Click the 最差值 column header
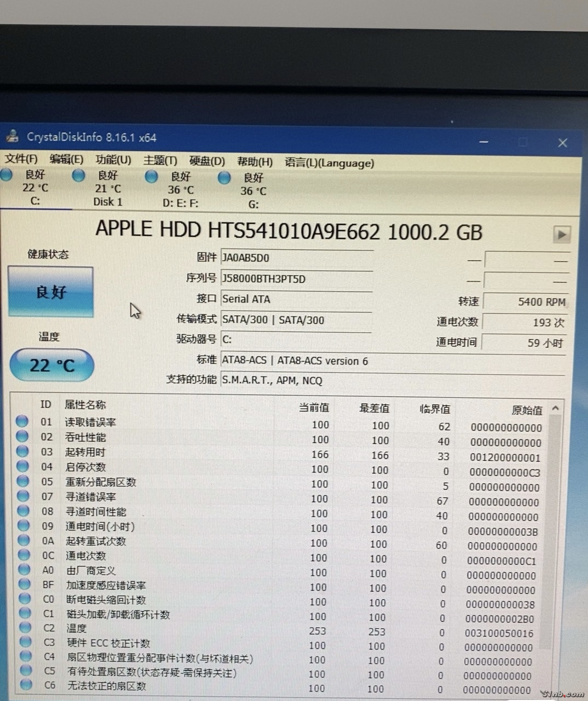The height and width of the screenshot is (701, 588). click(x=374, y=408)
